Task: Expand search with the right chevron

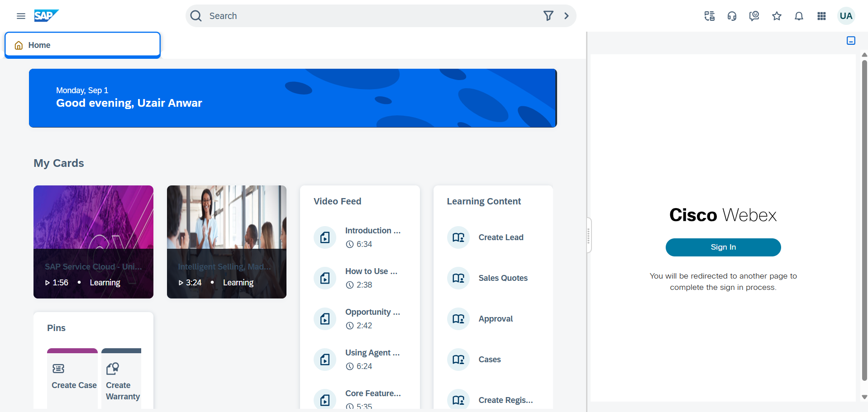Action: coord(566,16)
